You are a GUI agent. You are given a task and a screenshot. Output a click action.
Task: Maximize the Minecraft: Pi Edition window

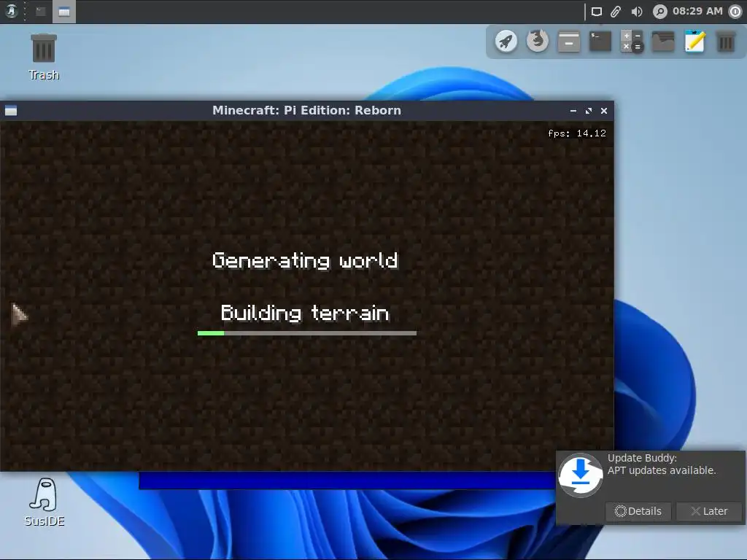[x=589, y=111]
